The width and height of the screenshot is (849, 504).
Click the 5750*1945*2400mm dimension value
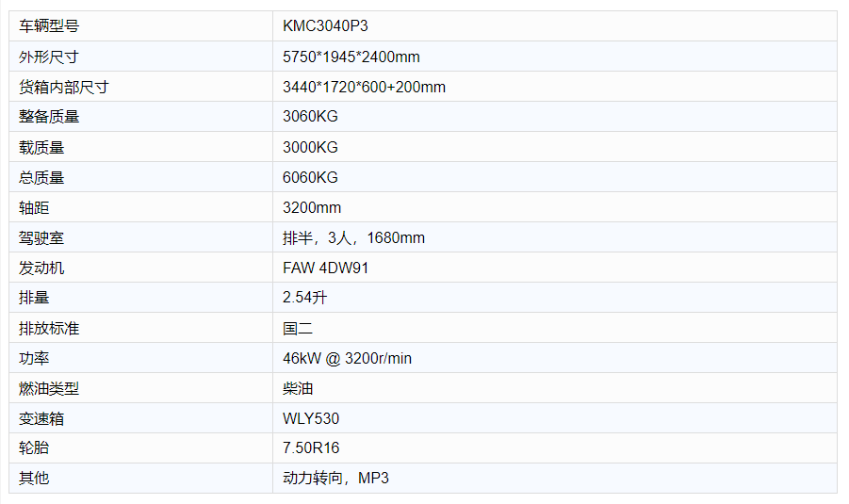click(351, 57)
